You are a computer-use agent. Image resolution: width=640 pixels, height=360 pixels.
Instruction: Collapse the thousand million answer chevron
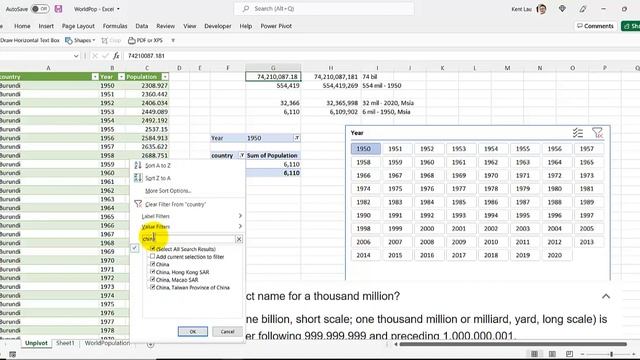[x=606, y=296]
